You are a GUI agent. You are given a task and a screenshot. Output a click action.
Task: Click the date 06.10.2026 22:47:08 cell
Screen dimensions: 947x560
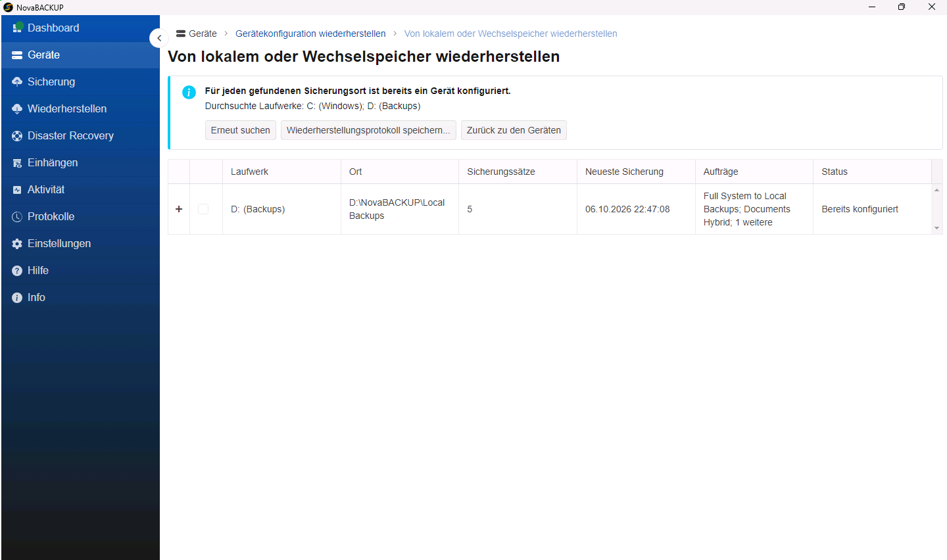pyautogui.click(x=636, y=209)
